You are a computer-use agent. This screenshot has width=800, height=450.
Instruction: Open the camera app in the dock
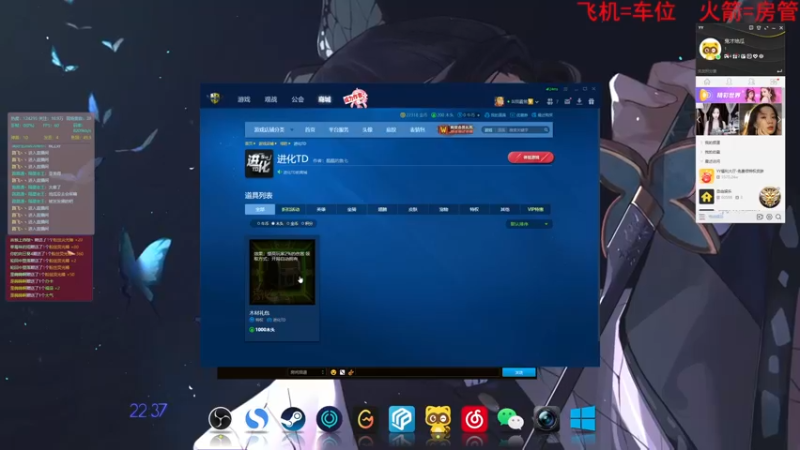[x=546, y=419]
